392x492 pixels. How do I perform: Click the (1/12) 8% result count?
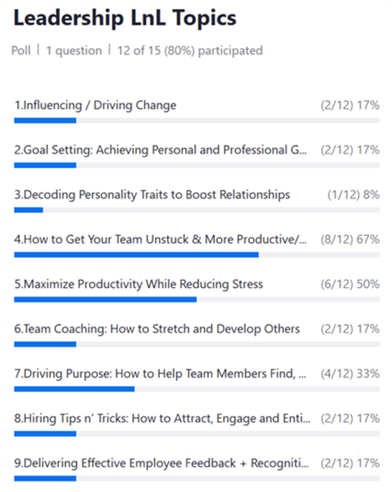[x=353, y=195]
